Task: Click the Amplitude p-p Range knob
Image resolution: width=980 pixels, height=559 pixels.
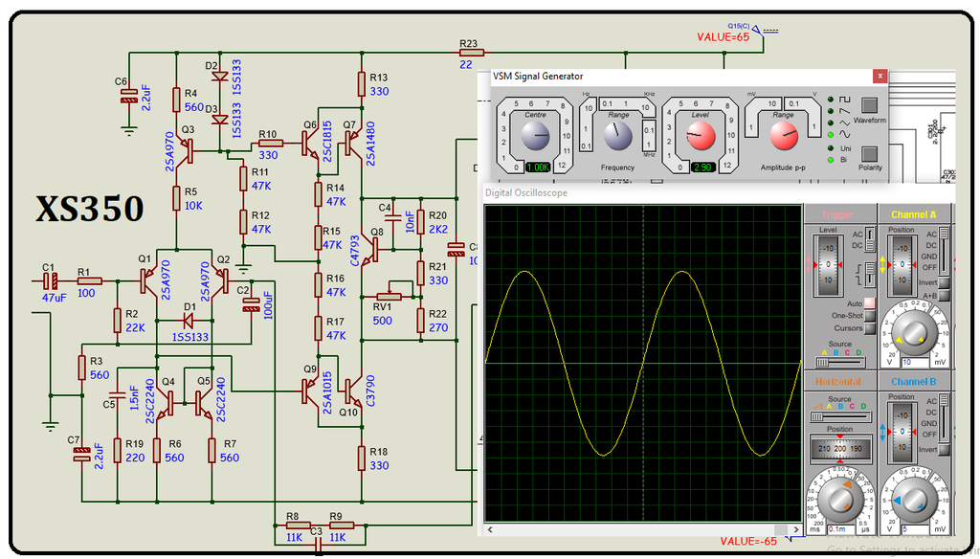Action: click(783, 136)
